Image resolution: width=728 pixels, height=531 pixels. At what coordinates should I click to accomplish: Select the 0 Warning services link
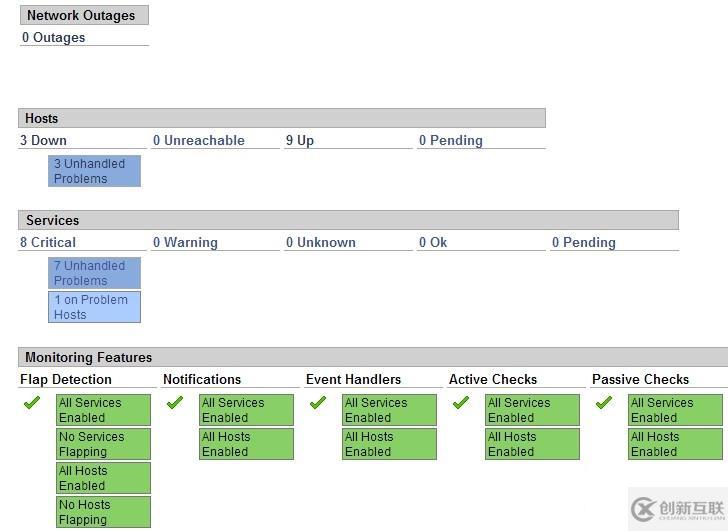(185, 242)
